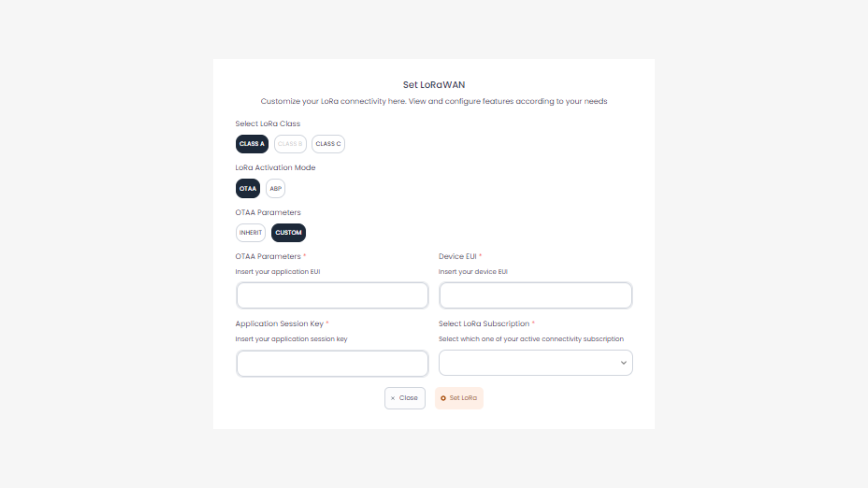
Task: Select CUSTOM for OTAA Parameters
Action: pyautogui.click(x=288, y=233)
